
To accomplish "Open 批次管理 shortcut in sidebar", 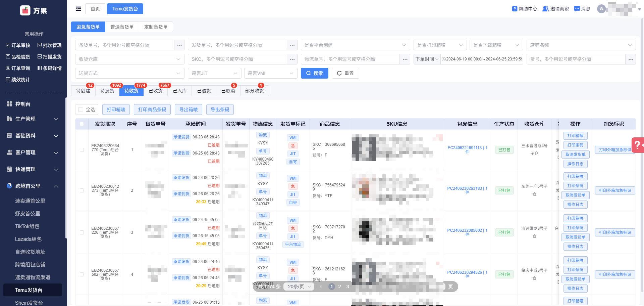I will pos(49,45).
